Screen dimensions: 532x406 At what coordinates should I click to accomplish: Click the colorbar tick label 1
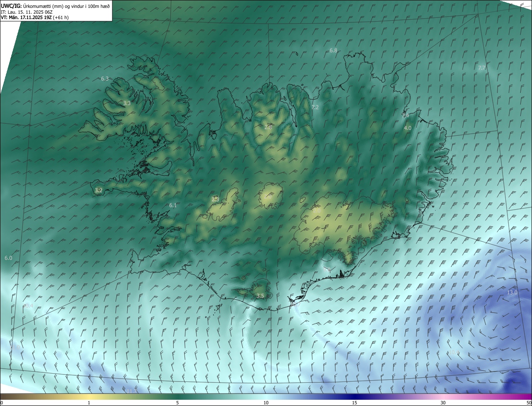coord(89,403)
